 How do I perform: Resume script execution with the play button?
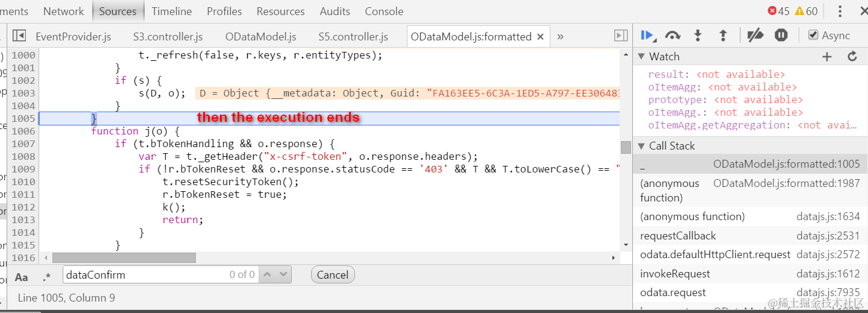click(648, 36)
